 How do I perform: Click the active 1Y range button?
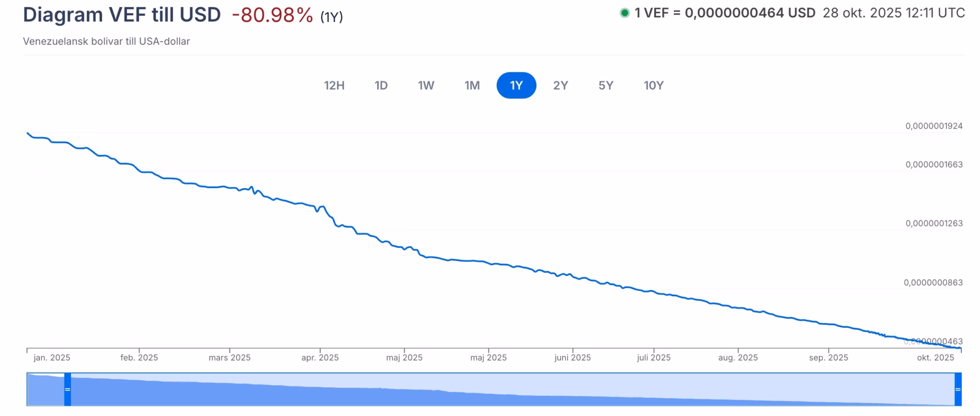click(x=517, y=85)
